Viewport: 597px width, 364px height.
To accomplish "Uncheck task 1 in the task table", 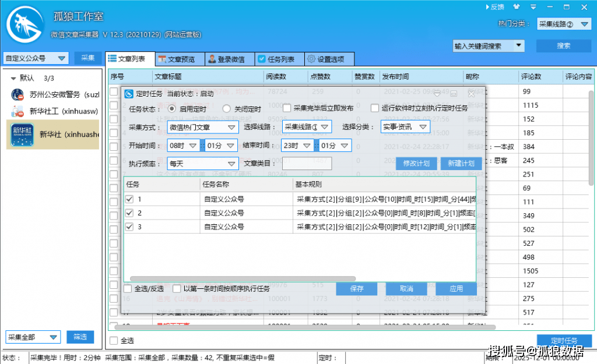I will (x=129, y=199).
